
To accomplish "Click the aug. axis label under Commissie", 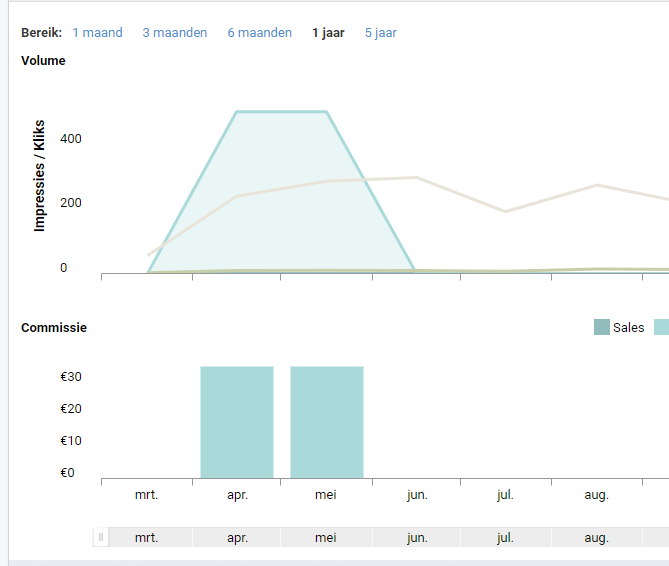I will click(596, 495).
